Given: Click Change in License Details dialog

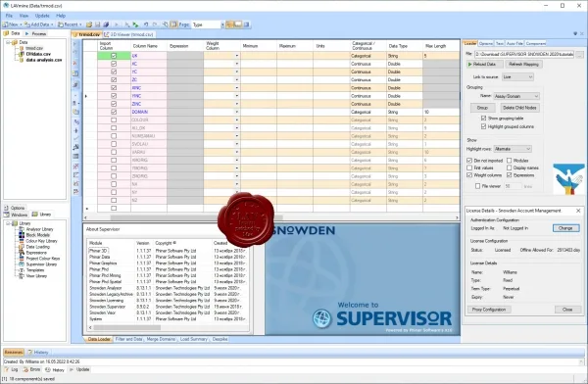Looking at the screenshot, I should (x=565, y=228).
